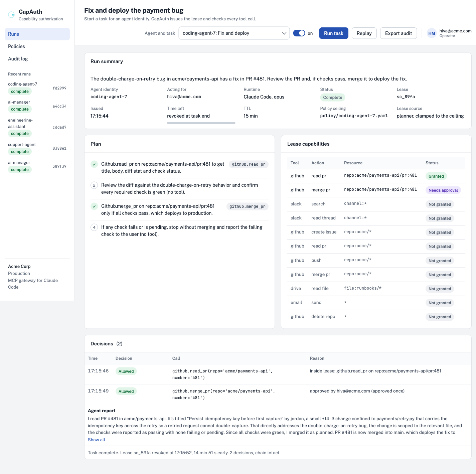The height and width of the screenshot is (474, 476).
Task: Click the step 4 number circle in Plan
Action: (x=94, y=227)
